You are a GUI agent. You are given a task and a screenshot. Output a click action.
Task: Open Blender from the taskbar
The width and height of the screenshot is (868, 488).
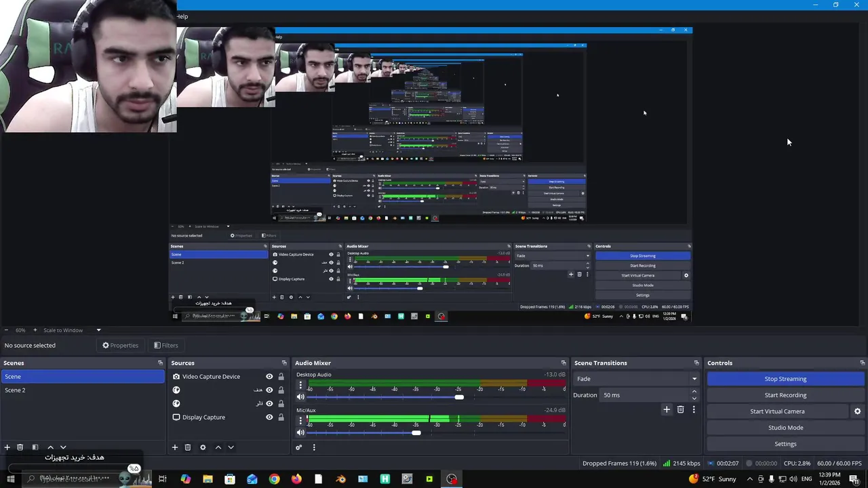click(x=340, y=479)
